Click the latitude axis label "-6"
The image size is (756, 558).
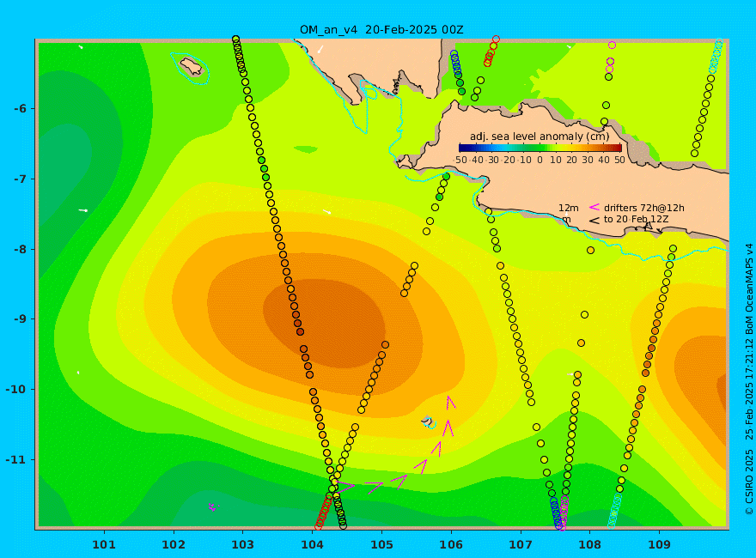pyautogui.click(x=19, y=109)
